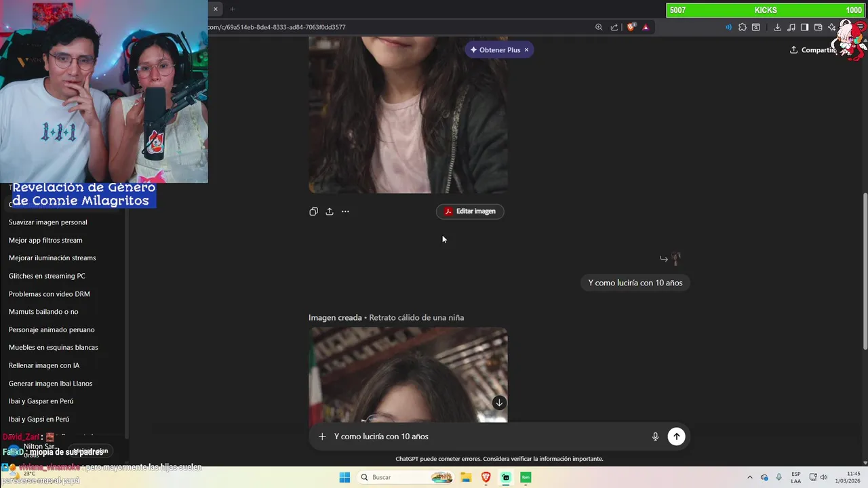
Task: Open the green 'fom' taskbar app
Action: 526,477
